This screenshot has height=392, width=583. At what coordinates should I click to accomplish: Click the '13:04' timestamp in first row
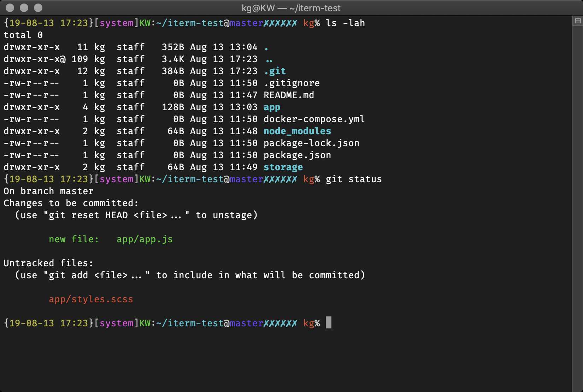tap(244, 47)
